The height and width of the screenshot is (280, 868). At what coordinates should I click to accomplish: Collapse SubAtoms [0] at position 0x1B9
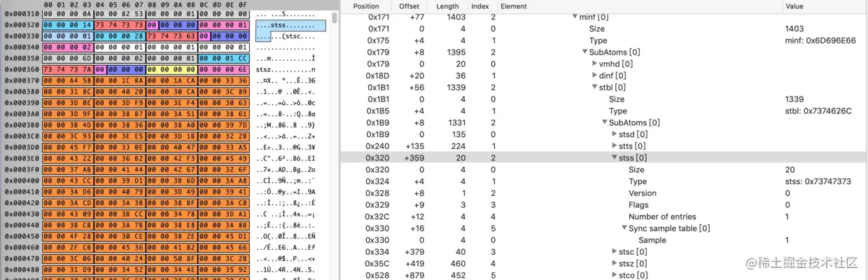coord(605,122)
